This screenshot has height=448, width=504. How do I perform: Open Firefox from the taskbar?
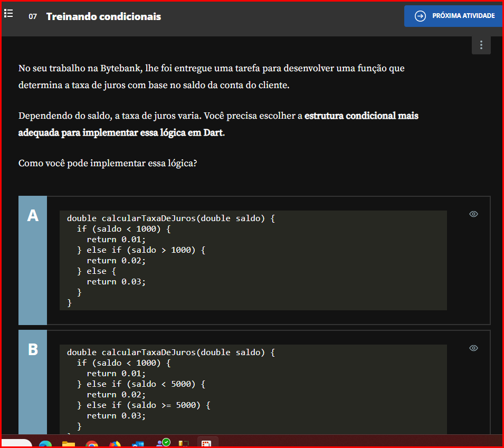click(115, 444)
